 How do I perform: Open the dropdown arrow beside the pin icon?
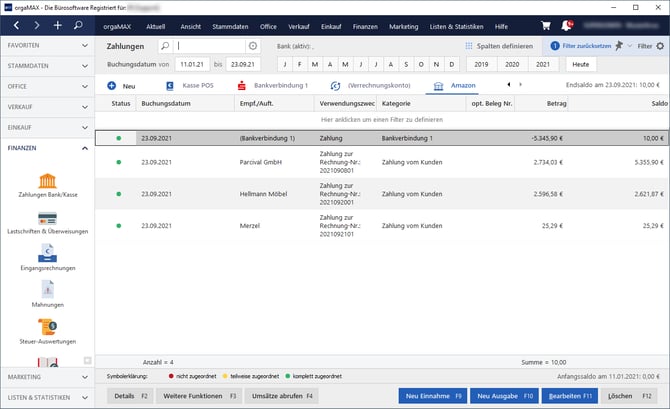point(629,46)
